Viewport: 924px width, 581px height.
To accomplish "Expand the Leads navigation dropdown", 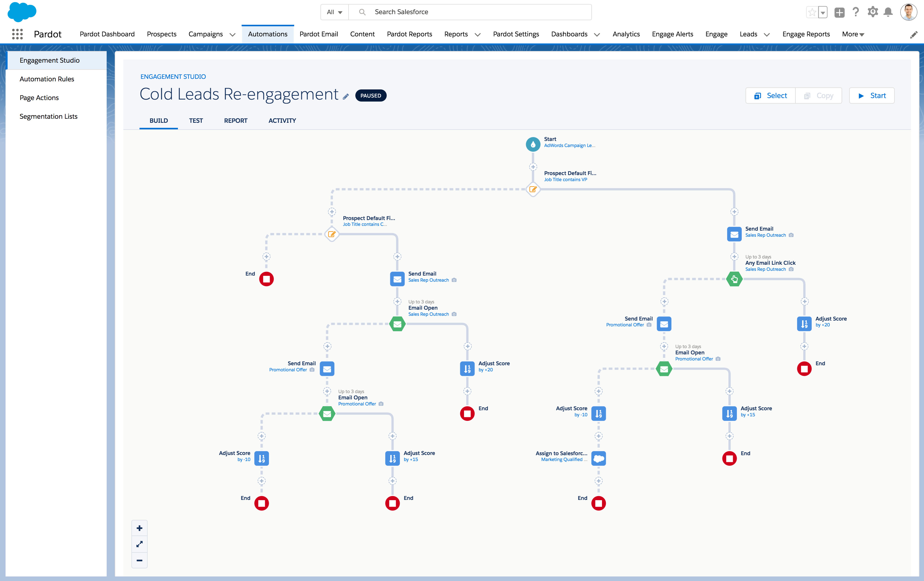I will click(765, 34).
